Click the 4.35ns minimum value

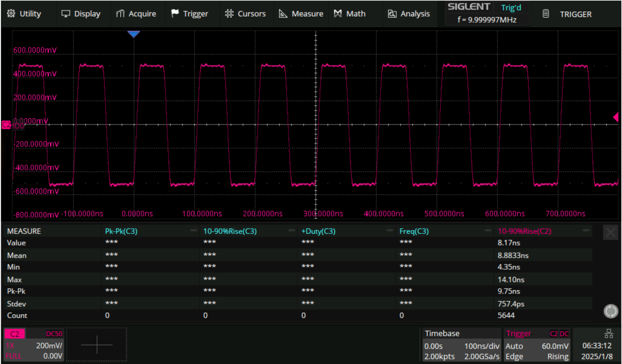point(508,267)
